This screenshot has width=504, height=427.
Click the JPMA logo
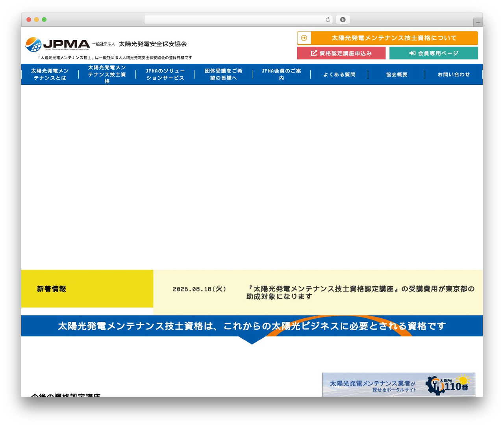tap(57, 45)
